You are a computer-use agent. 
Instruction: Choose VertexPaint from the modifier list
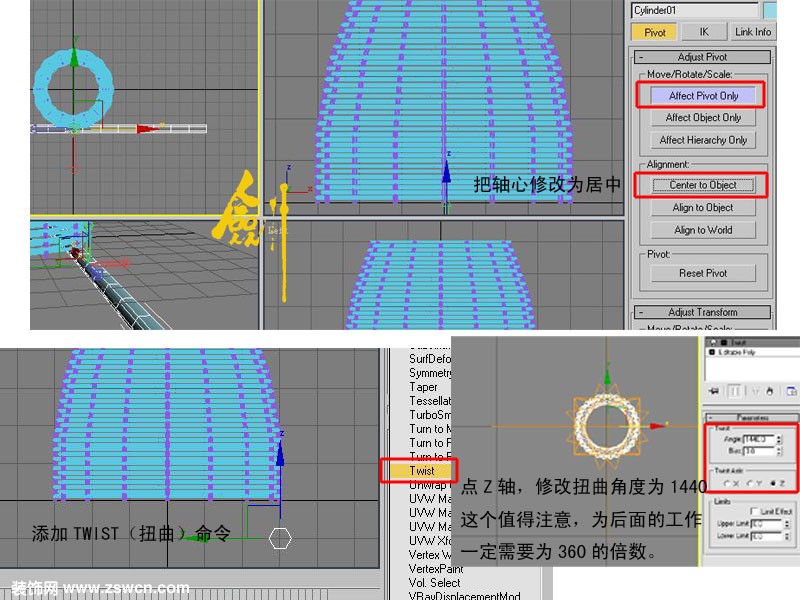(436, 568)
